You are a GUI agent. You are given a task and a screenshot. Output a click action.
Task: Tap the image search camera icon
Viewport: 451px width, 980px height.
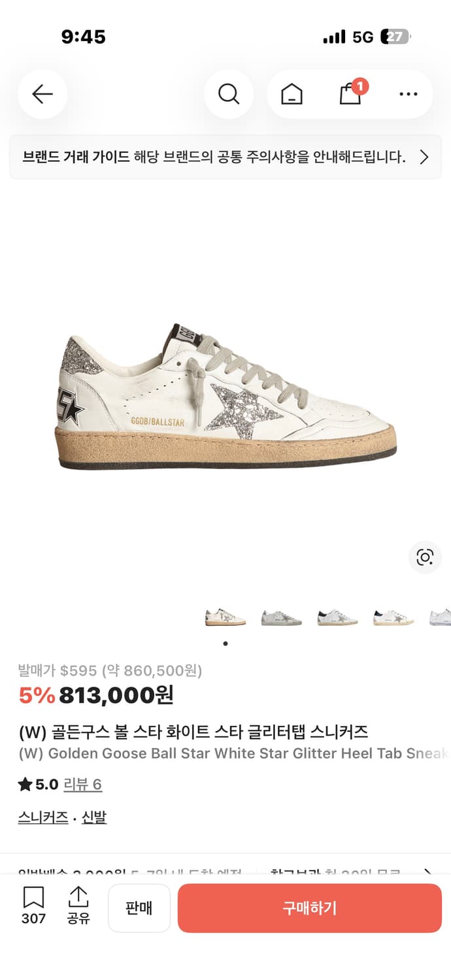[x=425, y=557]
